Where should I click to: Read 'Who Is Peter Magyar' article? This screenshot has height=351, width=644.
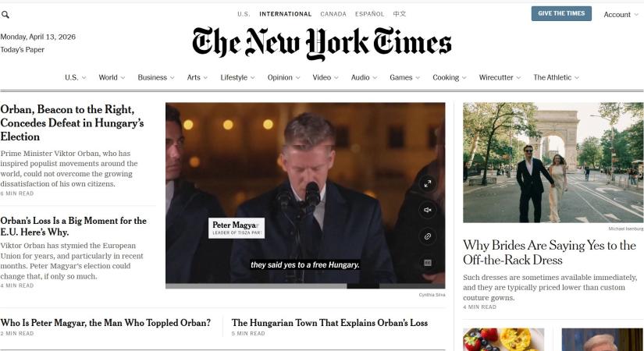click(x=105, y=323)
